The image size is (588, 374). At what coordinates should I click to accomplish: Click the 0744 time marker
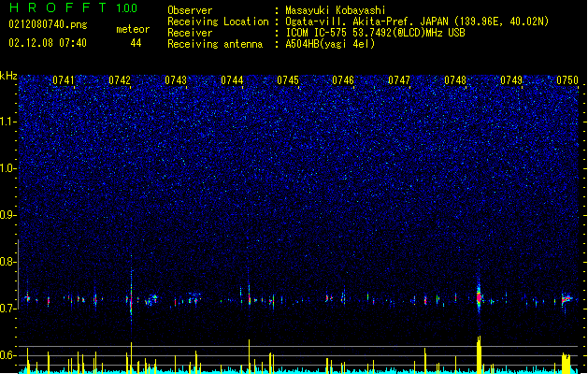coord(232,80)
